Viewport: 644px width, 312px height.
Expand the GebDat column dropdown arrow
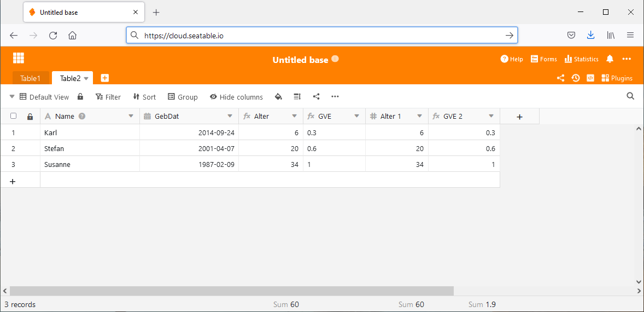(230, 116)
